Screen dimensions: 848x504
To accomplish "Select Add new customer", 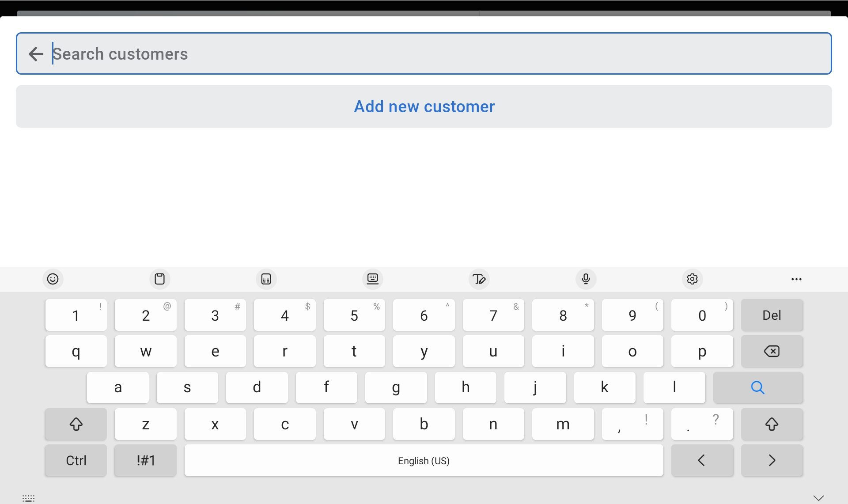I will point(424,106).
